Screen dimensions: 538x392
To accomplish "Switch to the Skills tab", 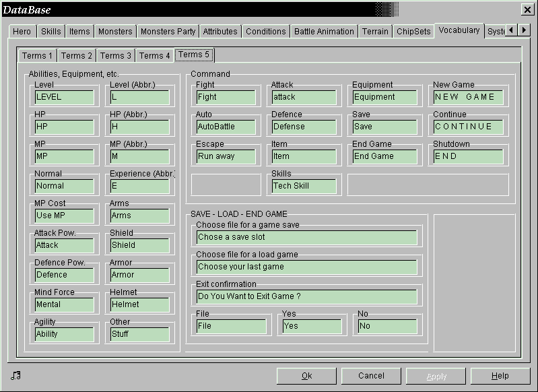I will (x=51, y=32).
